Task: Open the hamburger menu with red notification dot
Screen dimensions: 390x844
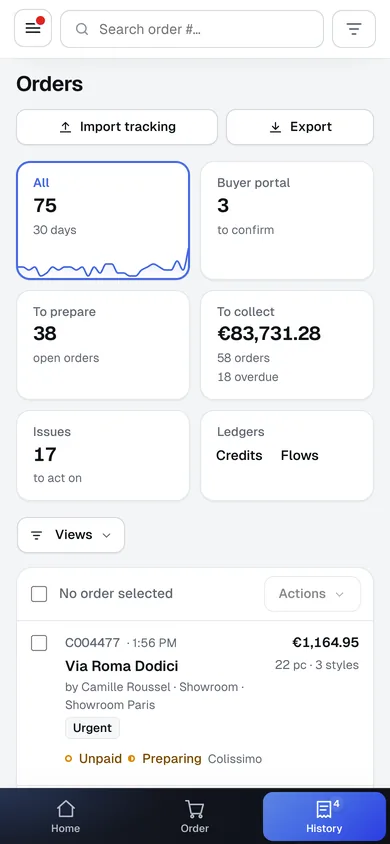Action: pyautogui.click(x=33, y=29)
